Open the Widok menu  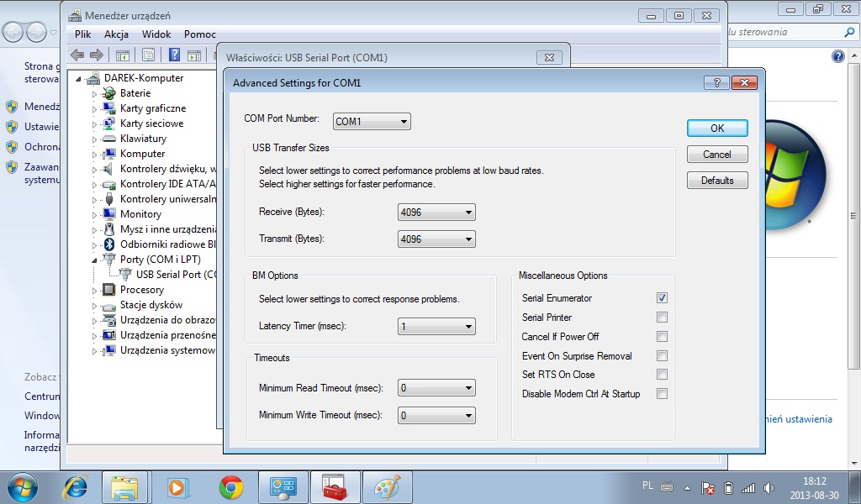(156, 34)
